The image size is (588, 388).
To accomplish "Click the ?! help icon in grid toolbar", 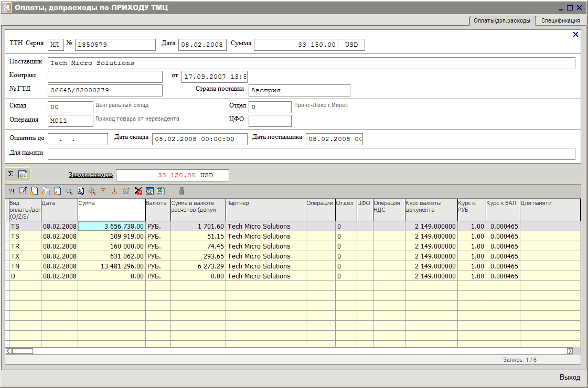I will click(12, 191).
